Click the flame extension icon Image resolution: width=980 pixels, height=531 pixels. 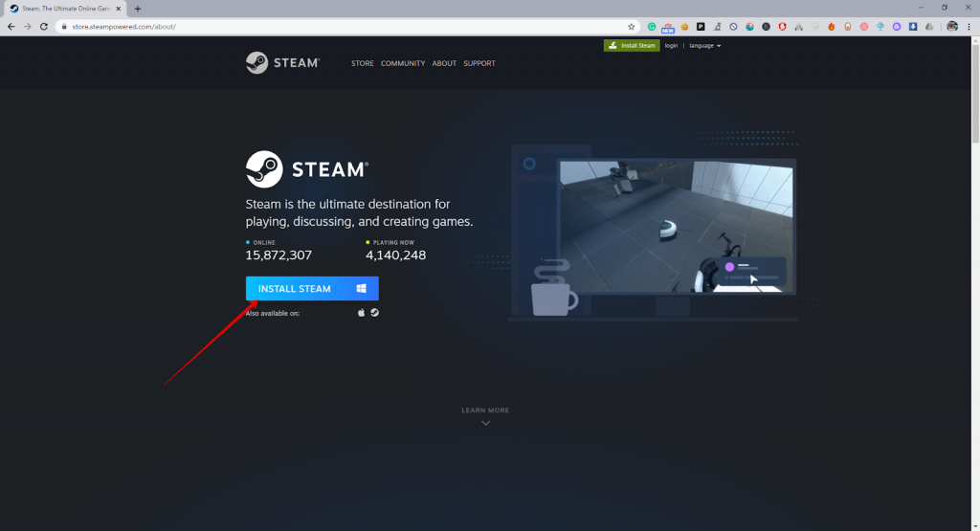click(832, 27)
